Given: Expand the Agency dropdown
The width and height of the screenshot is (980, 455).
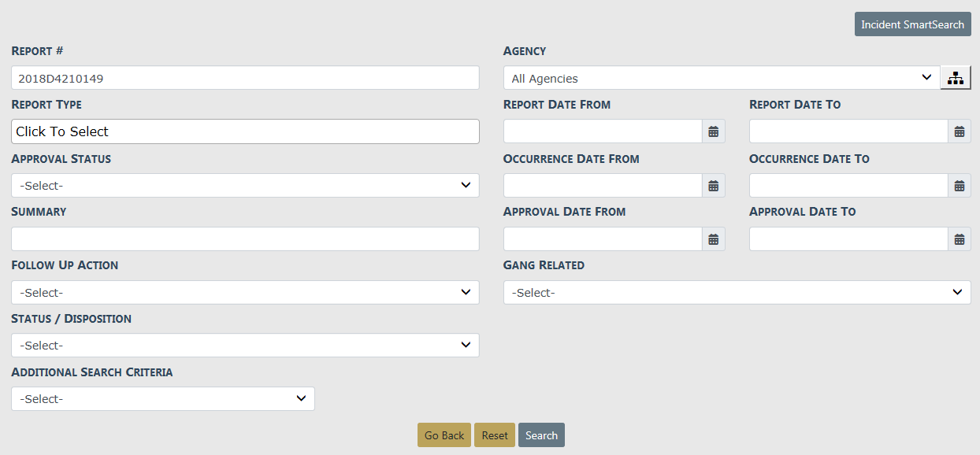Looking at the screenshot, I should pos(721,78).
